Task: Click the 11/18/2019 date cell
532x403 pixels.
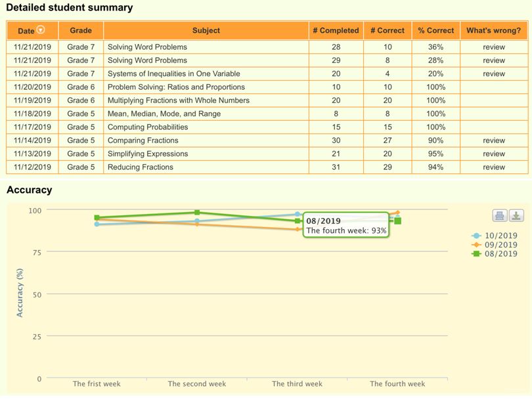Action: click(32, 114)
